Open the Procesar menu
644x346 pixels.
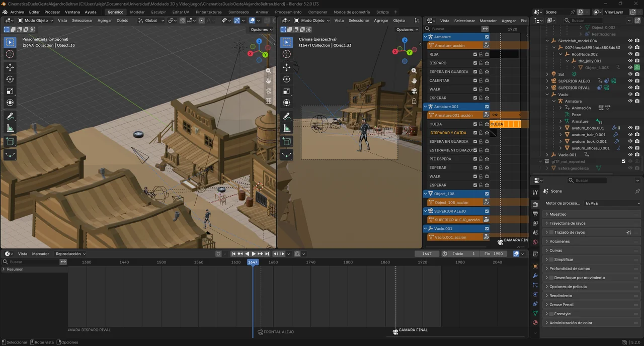point(52,12)
